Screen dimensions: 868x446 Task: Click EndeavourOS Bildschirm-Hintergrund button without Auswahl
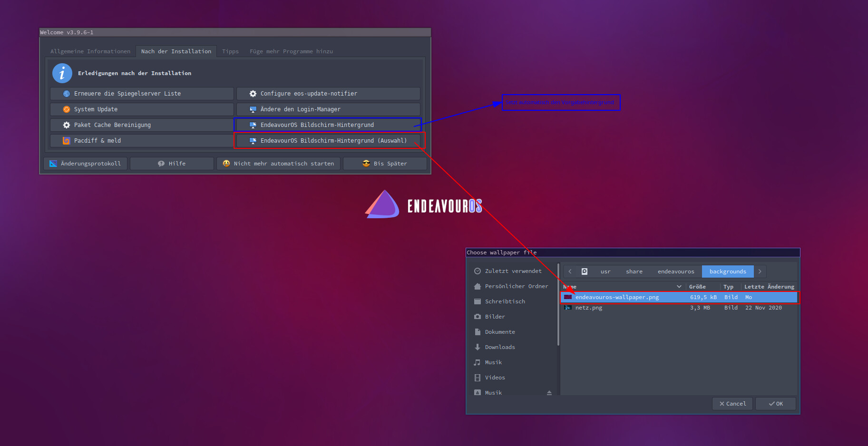[x=328, y=125]
